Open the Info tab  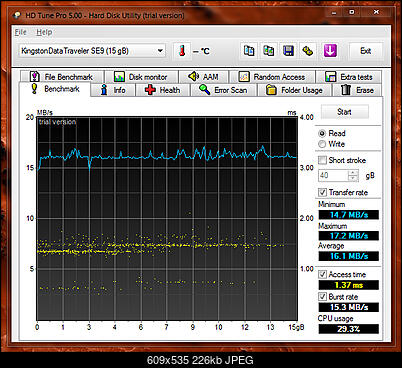113,90
